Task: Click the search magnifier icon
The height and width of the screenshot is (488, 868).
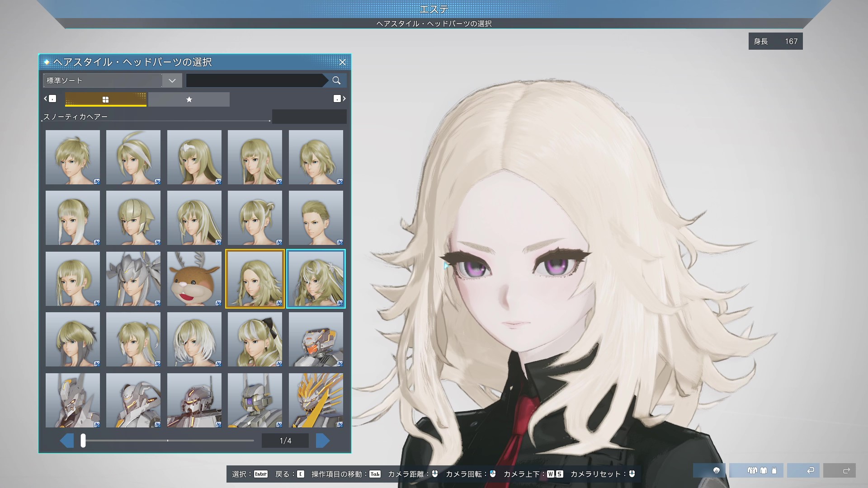Action: [336, 80]
